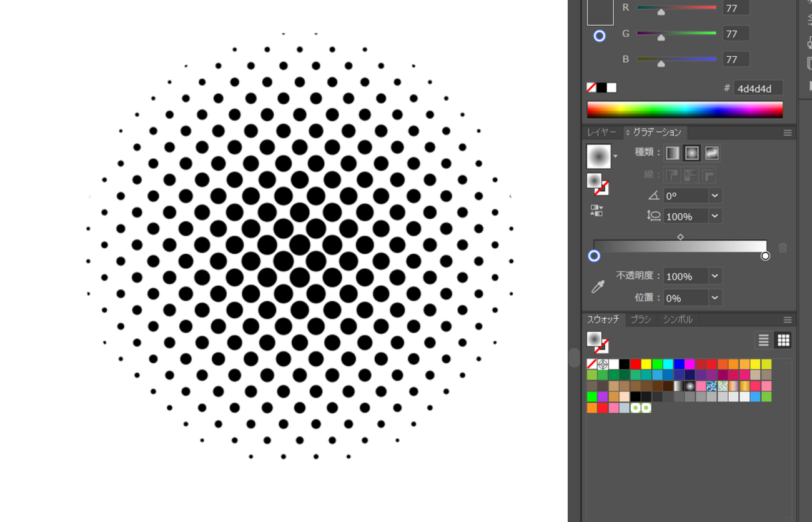
Task: Click the fill/stroke indicator in Swatches panel
Action: [597, 343]
